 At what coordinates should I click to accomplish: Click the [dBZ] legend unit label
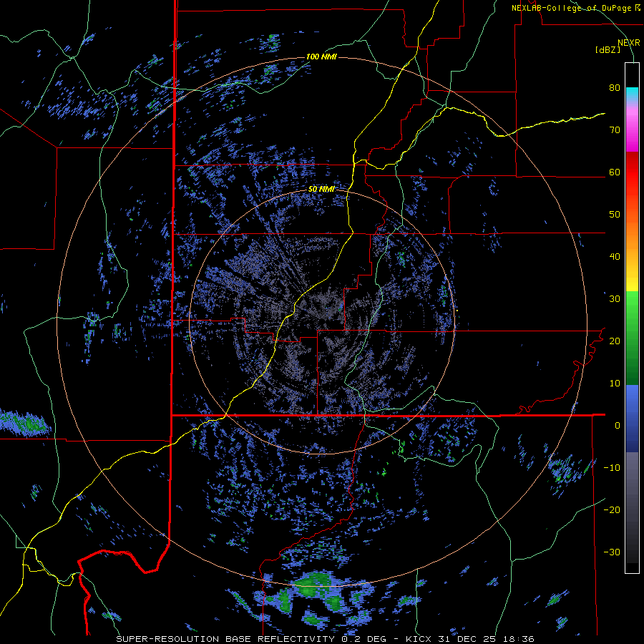pos(608,49)
